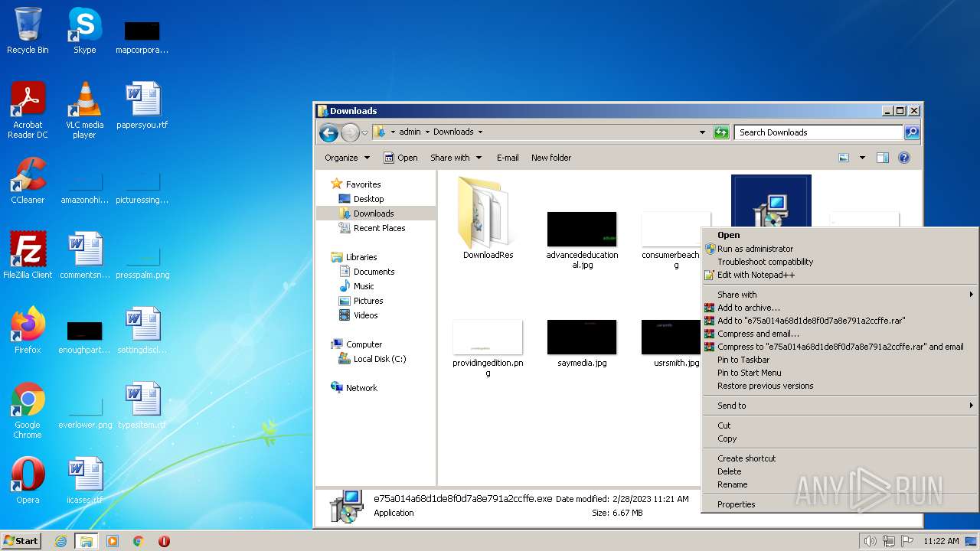
Task: Open Windows Media Player taskbar icon
Action: pos(113,541)
